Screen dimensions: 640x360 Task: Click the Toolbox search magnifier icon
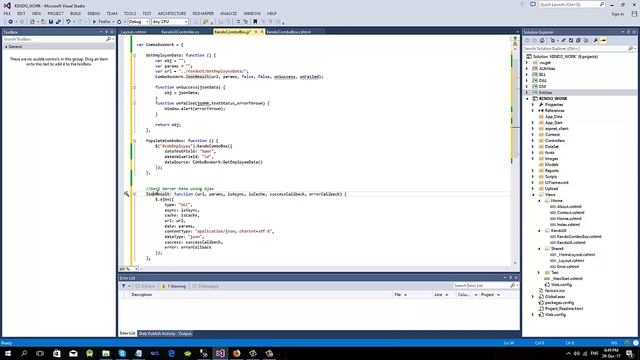(x=108, y=39)
